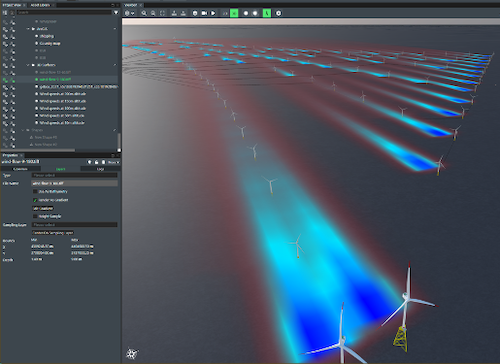
Task: Enable the Use As Bathymetry checkbox
Action: 35,192
